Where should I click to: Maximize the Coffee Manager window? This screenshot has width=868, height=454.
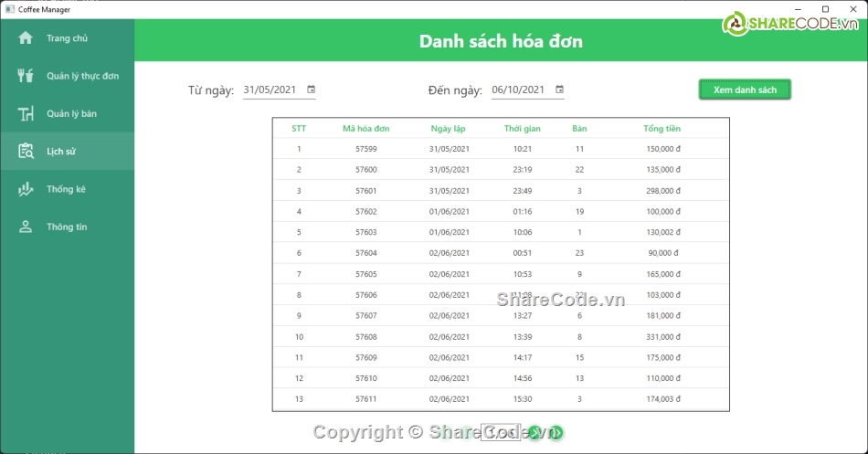[825, 9]
